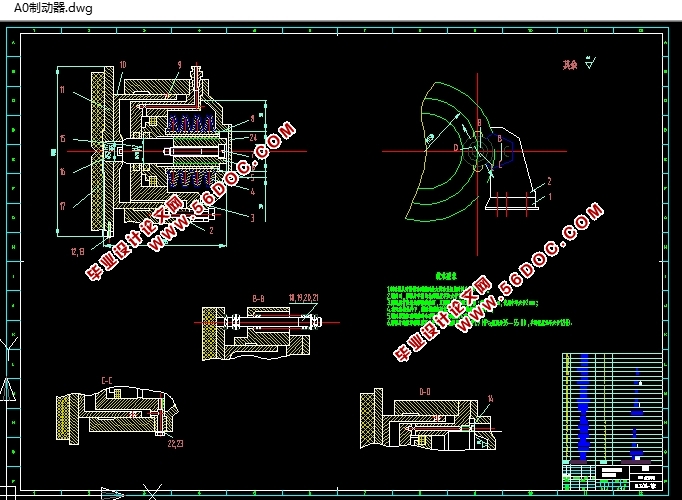Click the file title A0制动器.dwg

[x=53, y=8]
